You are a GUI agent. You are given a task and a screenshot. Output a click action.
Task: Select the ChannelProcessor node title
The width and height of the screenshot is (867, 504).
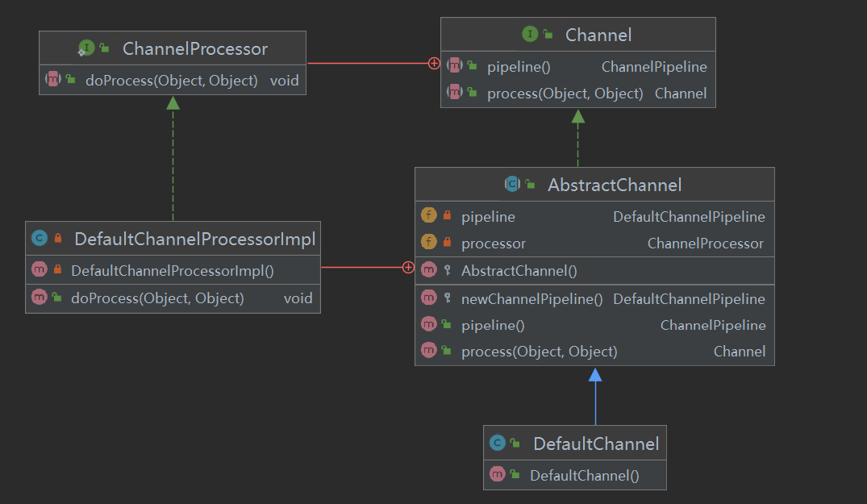[x=194, y=49]
